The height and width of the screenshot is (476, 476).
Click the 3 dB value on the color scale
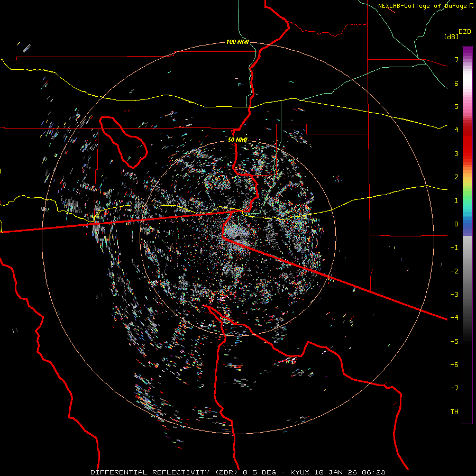[456, 153]
